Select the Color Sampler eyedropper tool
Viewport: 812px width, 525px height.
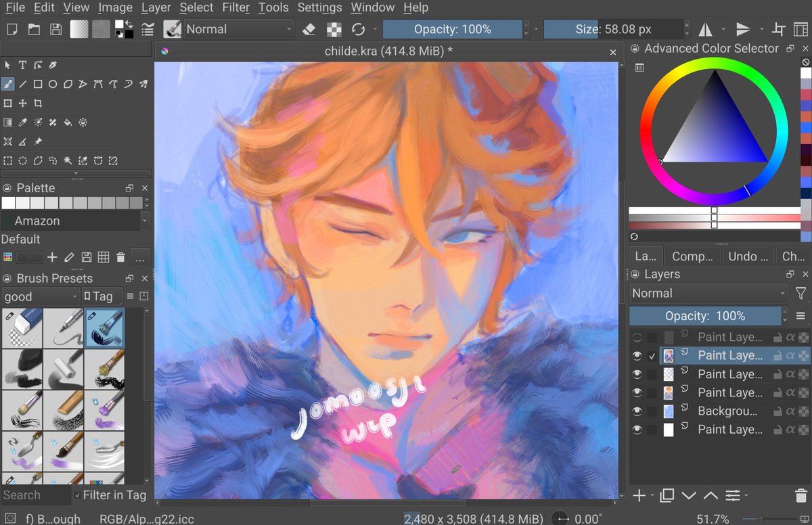(x=22, y=122)
